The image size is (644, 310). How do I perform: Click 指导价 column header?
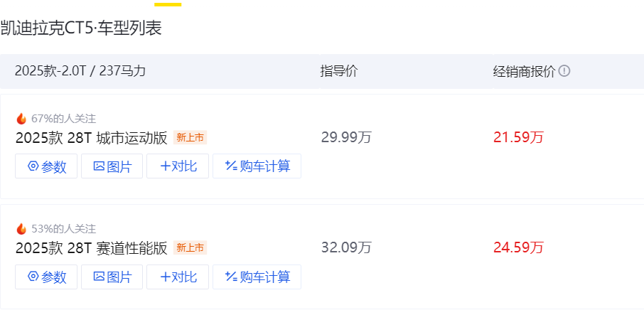click(x=339, y=71)
